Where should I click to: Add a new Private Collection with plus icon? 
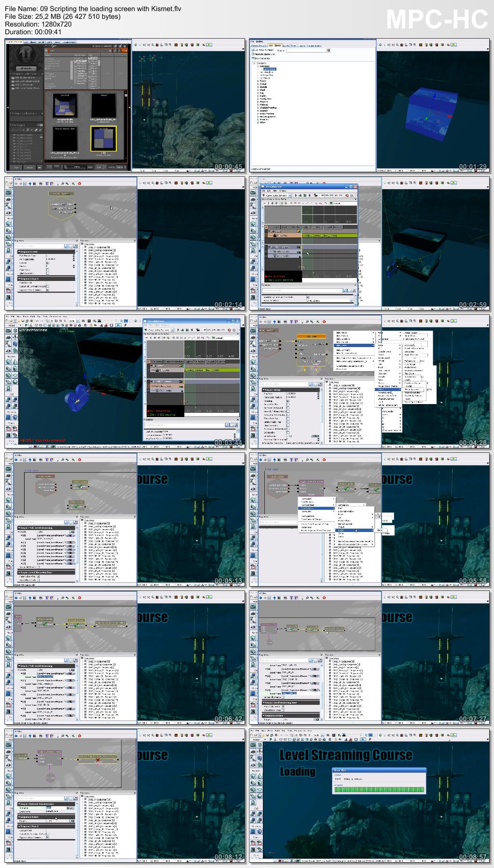[x=42, y=113]
